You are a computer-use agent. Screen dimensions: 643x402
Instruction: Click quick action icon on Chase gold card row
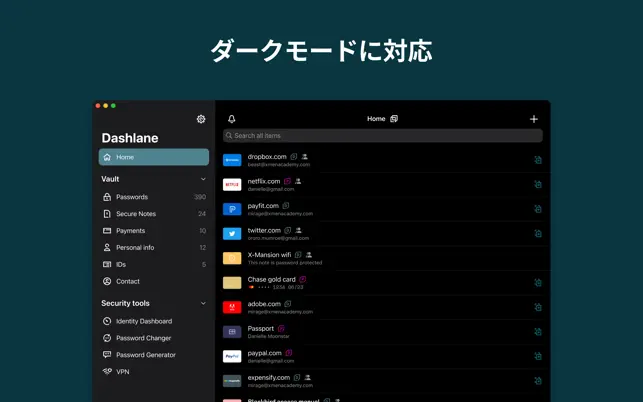tap(538, 283)
